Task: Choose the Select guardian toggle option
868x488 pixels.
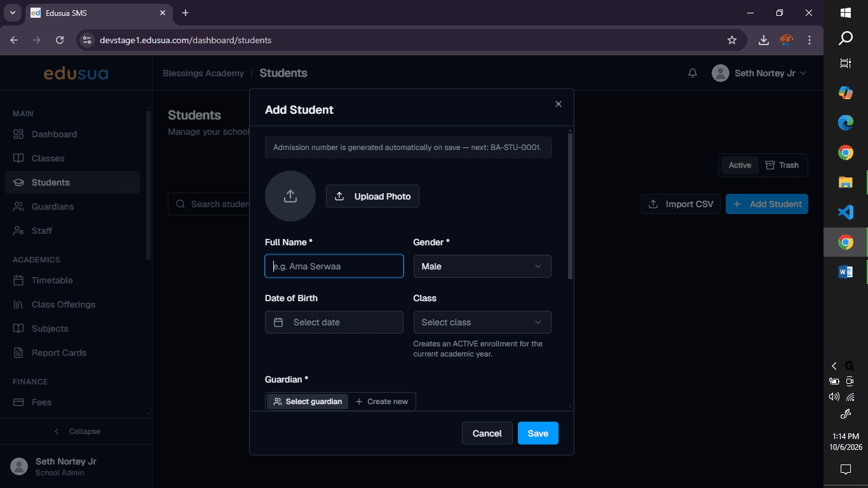Action: pyautogui.click(x=308, y=402)
